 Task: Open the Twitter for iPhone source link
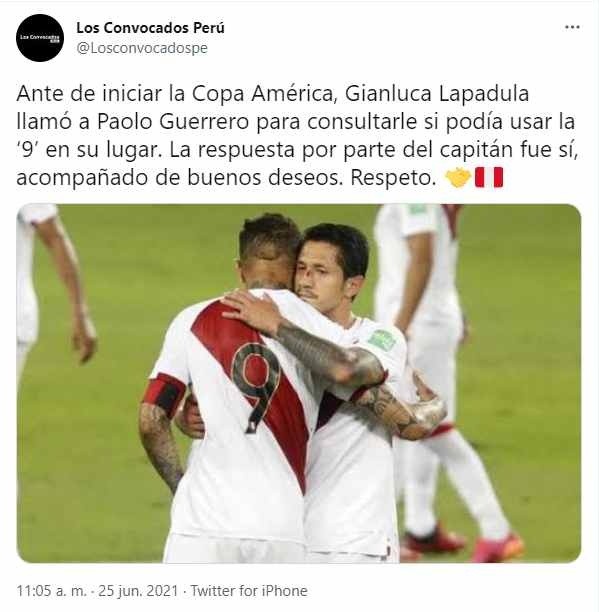click(x=249, y=591)
